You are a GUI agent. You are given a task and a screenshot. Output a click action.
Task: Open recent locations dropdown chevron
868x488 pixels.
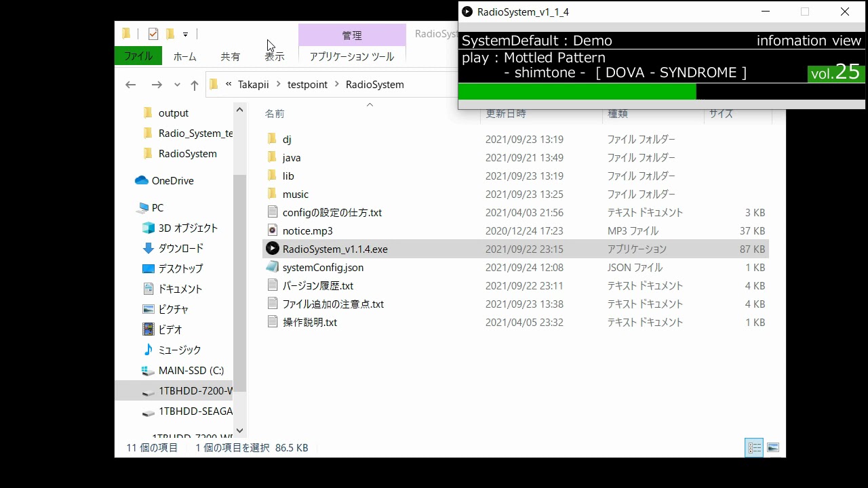coord(177,85)
